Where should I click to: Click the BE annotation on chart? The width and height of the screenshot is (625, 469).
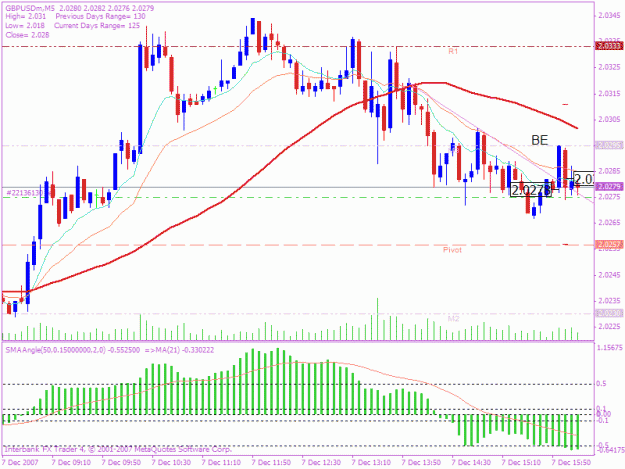point(540,140)
